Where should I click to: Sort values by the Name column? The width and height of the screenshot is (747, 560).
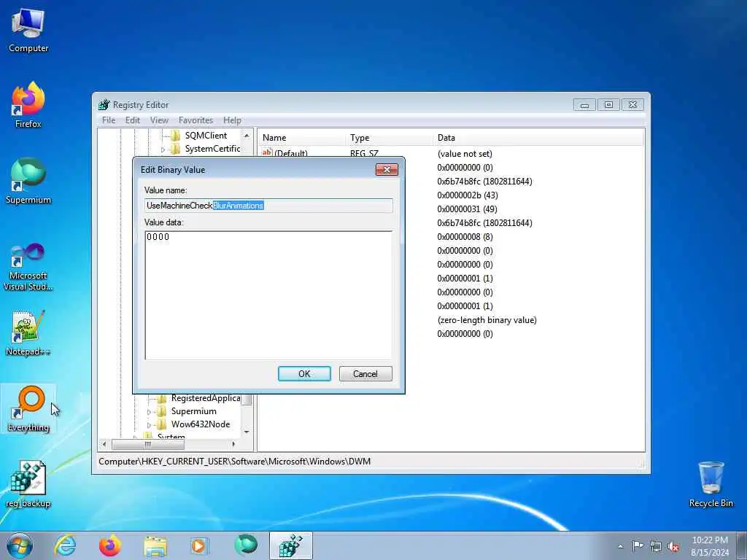coord(301,138)
